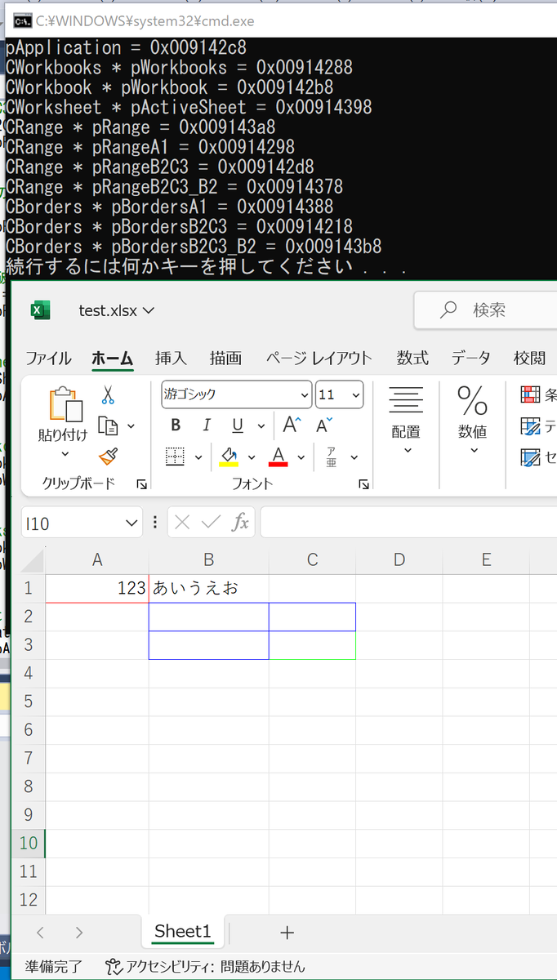Image resolution: width=557 pixels, height=980 pixels.
Task: Select column B header
Action: point(209,559)
